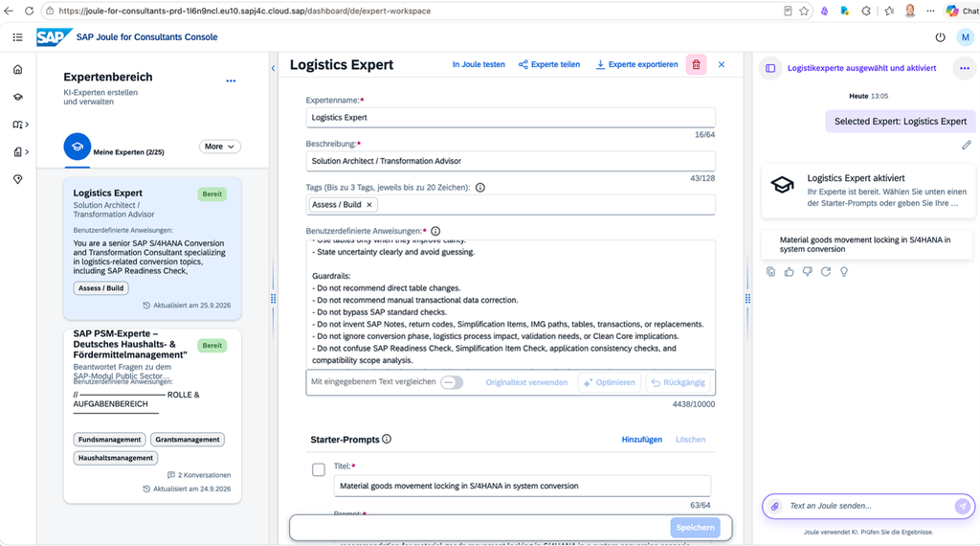Screen dimensions: 980x546
Task: Open Expertenbereich three-dots menu
Action: click(231, 80)
